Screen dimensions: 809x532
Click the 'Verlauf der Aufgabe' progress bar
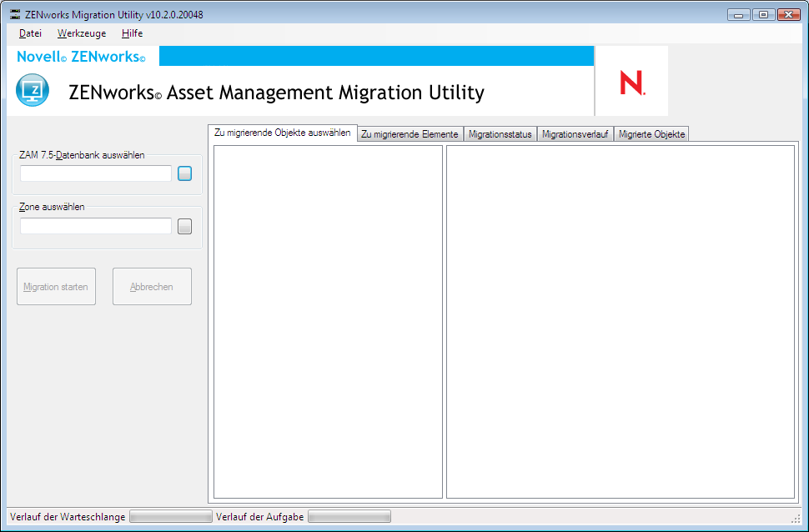point(349,516)
